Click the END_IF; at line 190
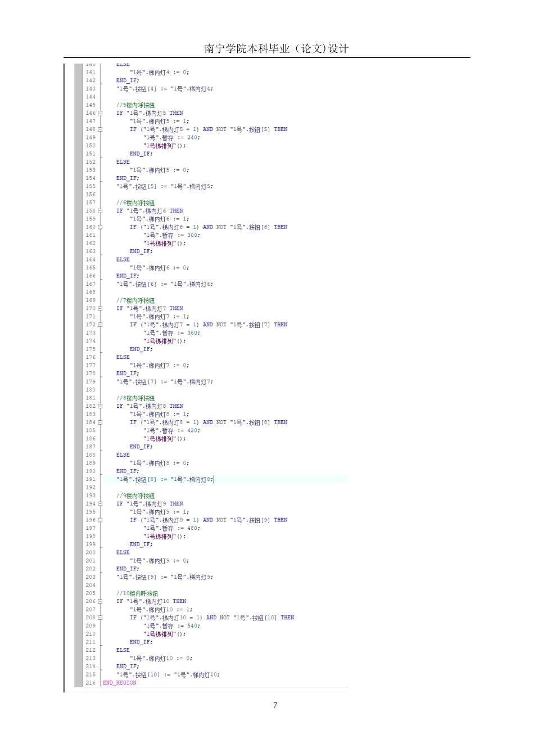This screenshot has width=534, height=756. pos(128,471)
